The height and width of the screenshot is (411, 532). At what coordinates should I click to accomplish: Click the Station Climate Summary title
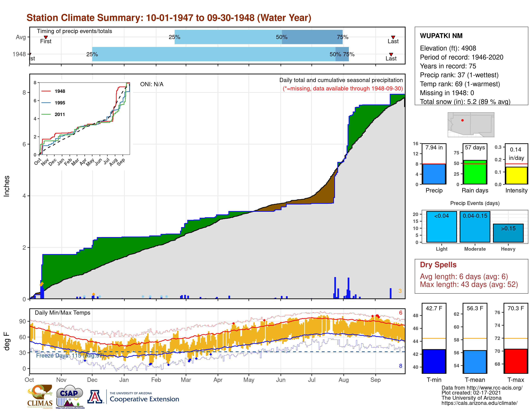pyautogui.click(x=169, y=18)
